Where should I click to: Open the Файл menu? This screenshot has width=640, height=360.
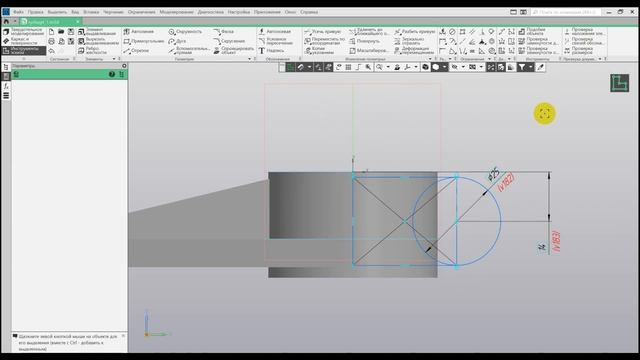click(x=18, y=12)
